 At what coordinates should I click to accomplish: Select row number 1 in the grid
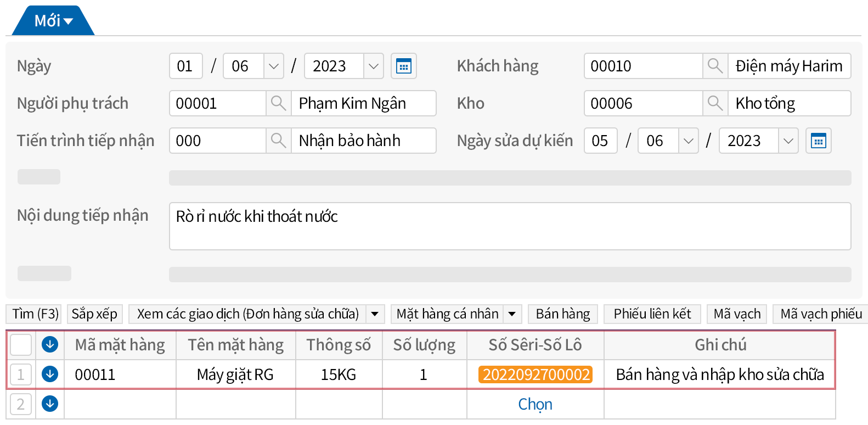(x=21, y=374)
